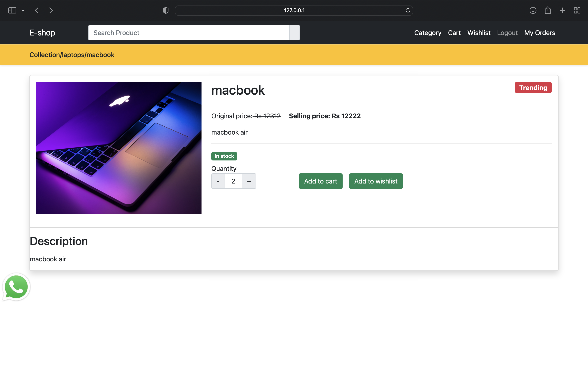Image resolution: width=588 pixels, height=367 pixels.
Task: Go forward using browser forward arrow
Action: pos(51,10)
